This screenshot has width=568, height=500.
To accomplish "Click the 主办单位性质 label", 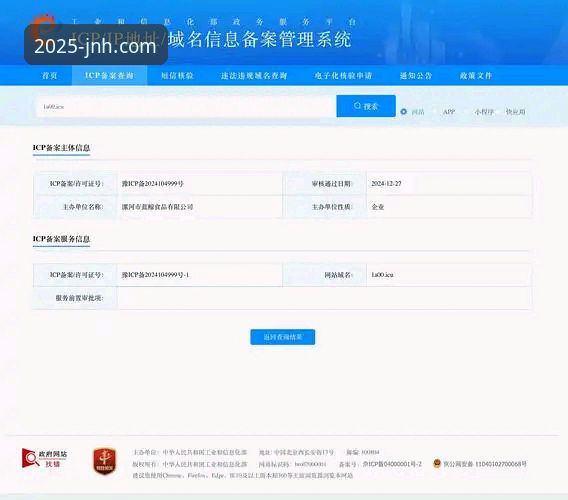I will (x=332, y=207).
